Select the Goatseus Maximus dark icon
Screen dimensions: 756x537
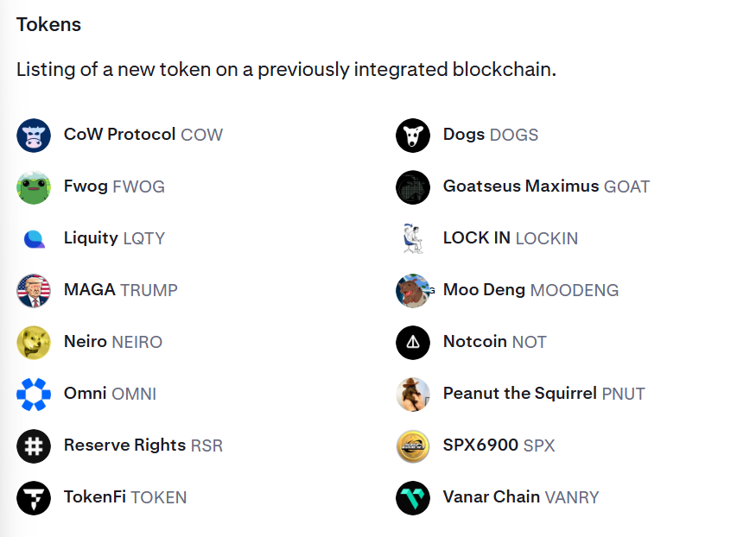click(413, 187)
